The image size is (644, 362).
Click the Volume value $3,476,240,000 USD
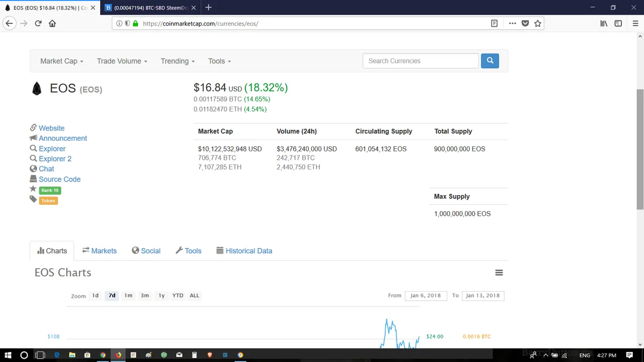click(306, 149)
